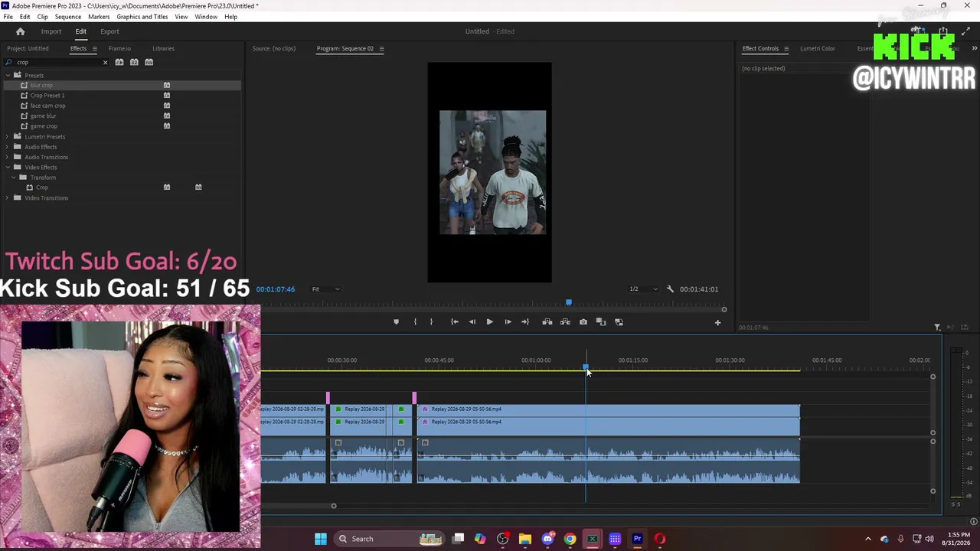Open Effects panel options menu

point(95,48)
